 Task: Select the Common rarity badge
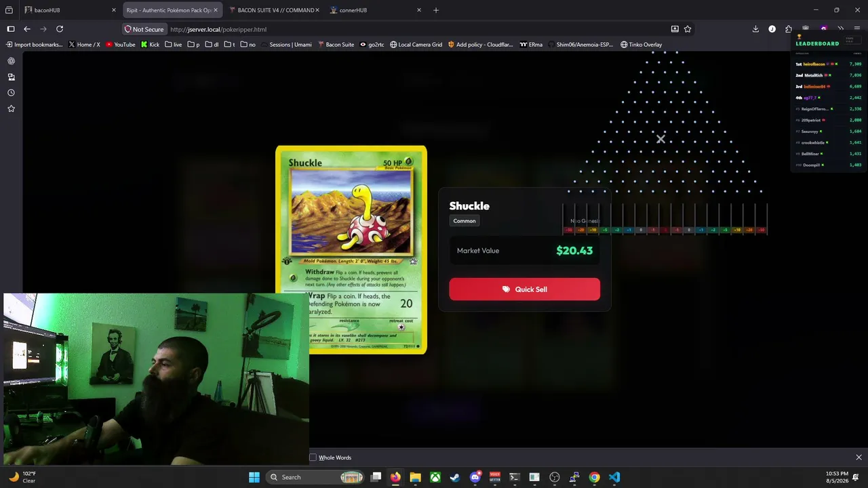(465, 221)
